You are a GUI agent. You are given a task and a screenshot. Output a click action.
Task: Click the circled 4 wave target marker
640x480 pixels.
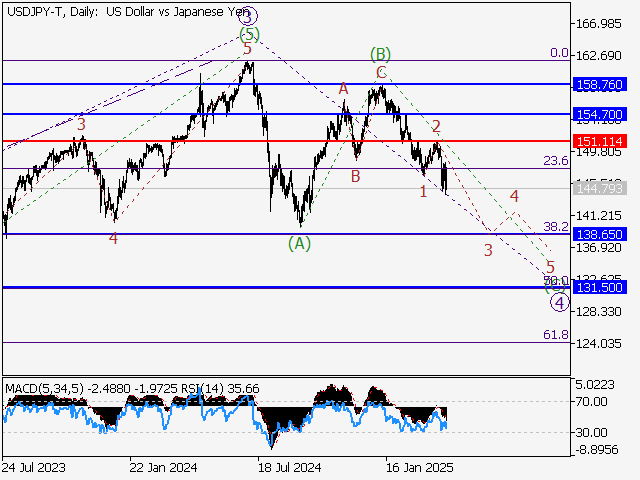(x=560, y=302)
